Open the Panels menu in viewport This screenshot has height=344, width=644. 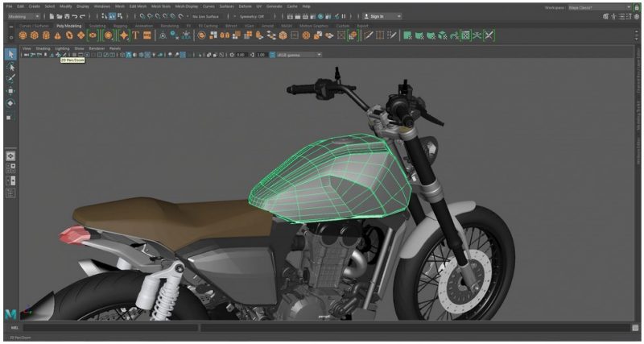pyautogui.click(x=115, y=48)
